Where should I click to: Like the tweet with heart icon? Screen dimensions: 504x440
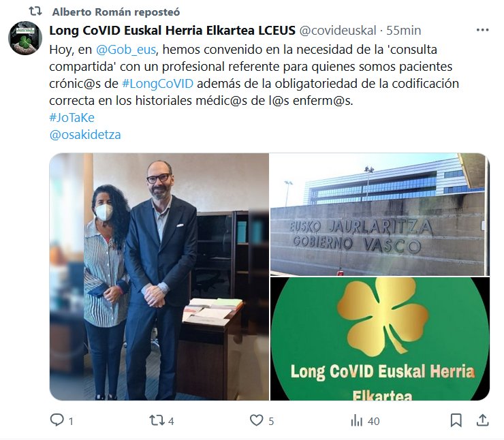[x=256, y=420]
